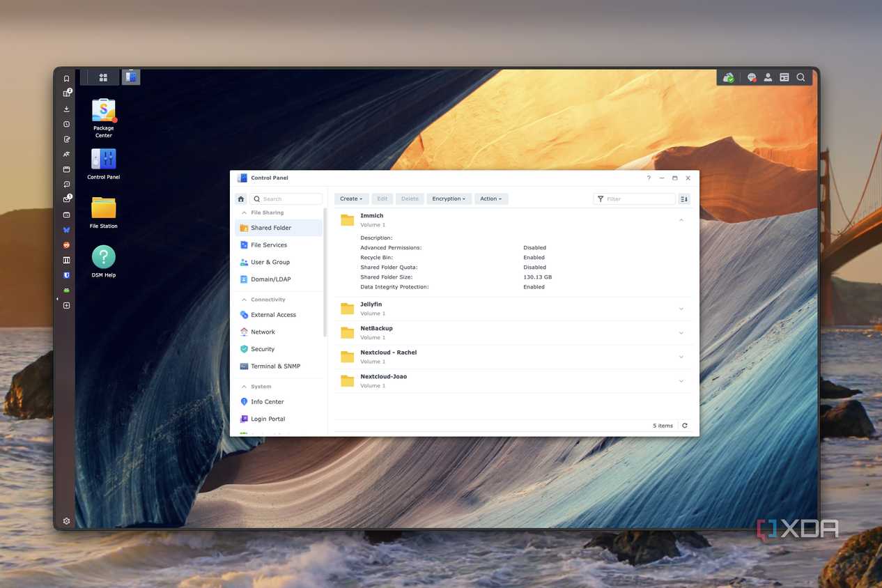This screenshot has height=588, width=882.
Task: Focus the Control Panel Search field
Action: pyautogui.click(x=286, y=199)
